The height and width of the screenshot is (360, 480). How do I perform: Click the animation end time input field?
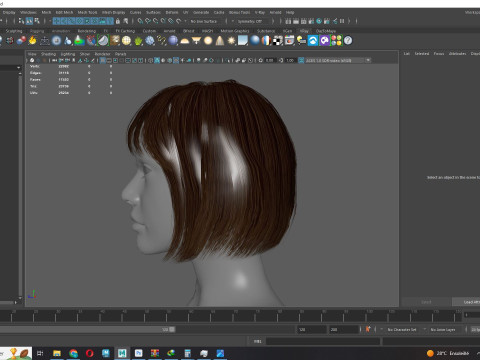[344, 329]
